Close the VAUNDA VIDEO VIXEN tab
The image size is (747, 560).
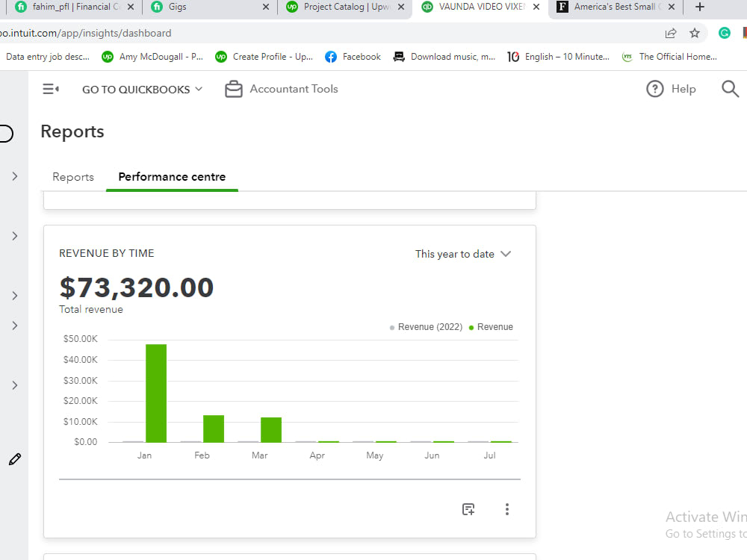(536, 7)
